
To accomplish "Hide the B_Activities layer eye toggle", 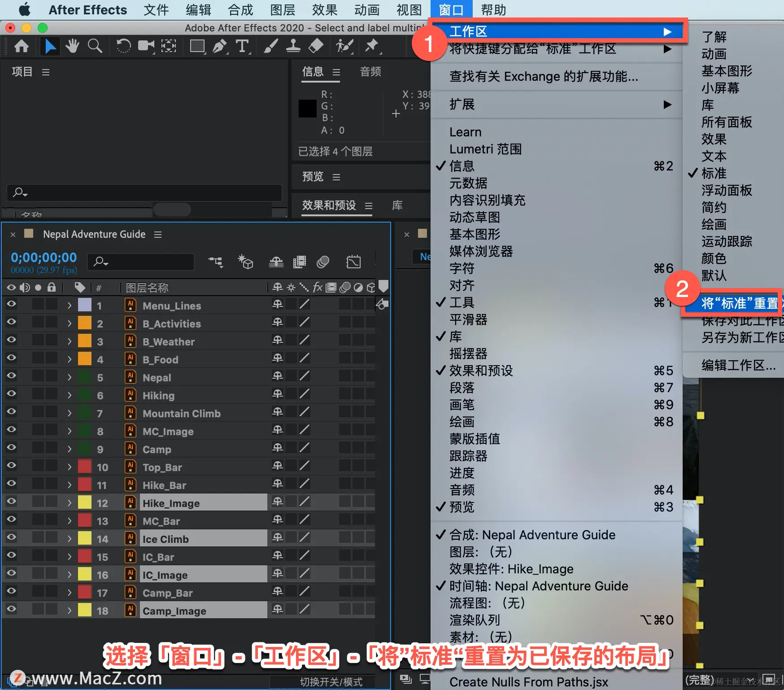I will point(11,322).
